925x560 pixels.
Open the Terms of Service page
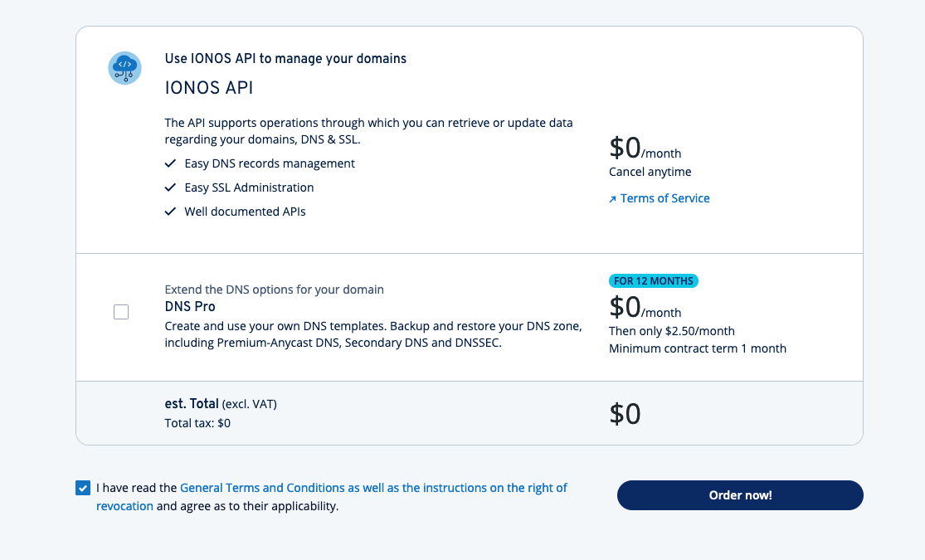click(665, 198)
